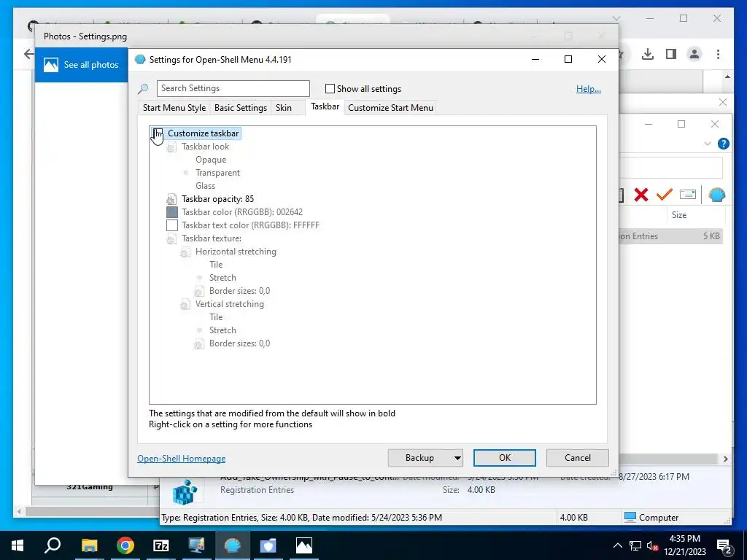Select Tile under Horizontal stretching
Screen dimensions: 747x560
(x=216, y=265)
